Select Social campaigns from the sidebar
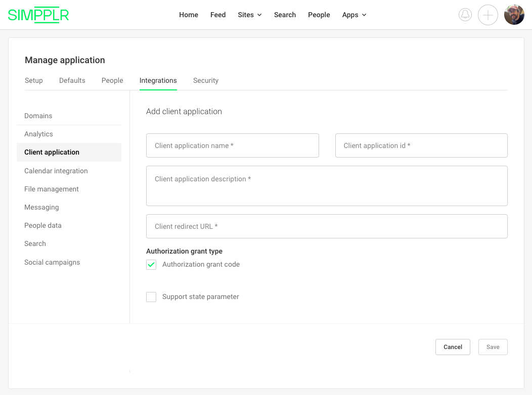 (x=52, y=262)
